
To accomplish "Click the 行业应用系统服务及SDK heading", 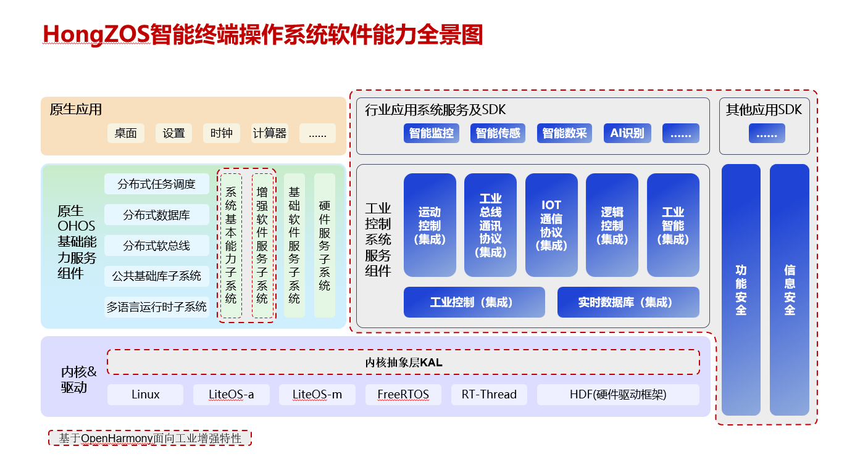I will (x=435, y=110).
